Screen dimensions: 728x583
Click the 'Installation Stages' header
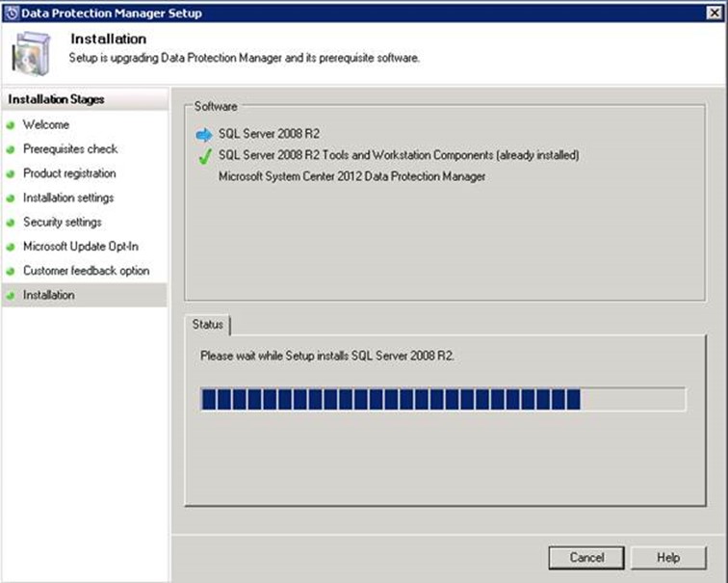pyautogui.click(x=56, y=99)
